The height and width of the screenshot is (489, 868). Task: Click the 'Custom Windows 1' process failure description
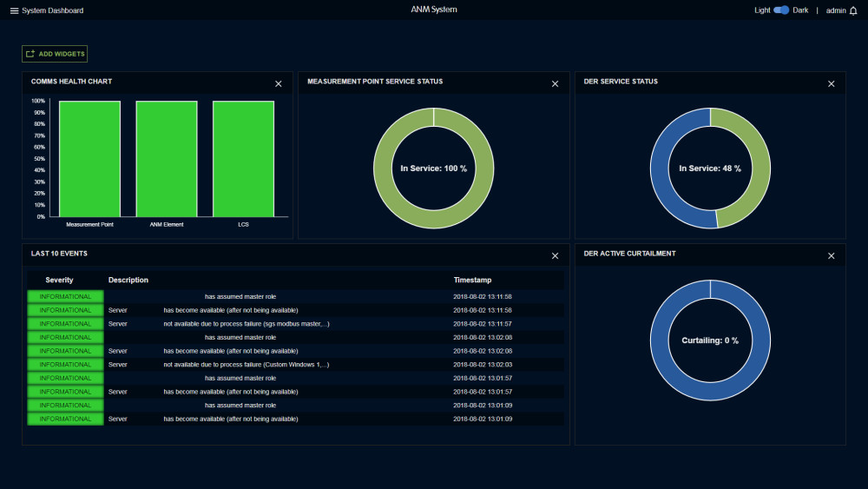247,365
